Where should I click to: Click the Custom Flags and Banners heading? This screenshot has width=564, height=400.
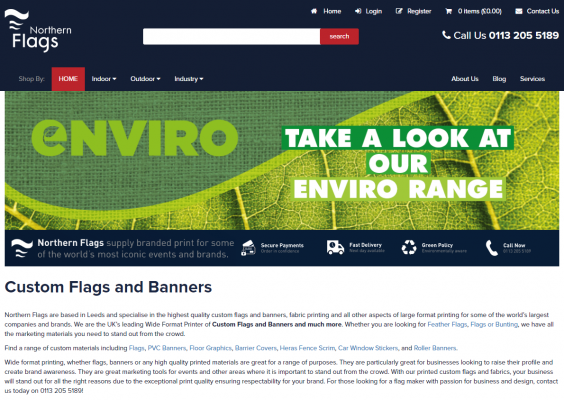pyautogui.click(x=108, y=287)
